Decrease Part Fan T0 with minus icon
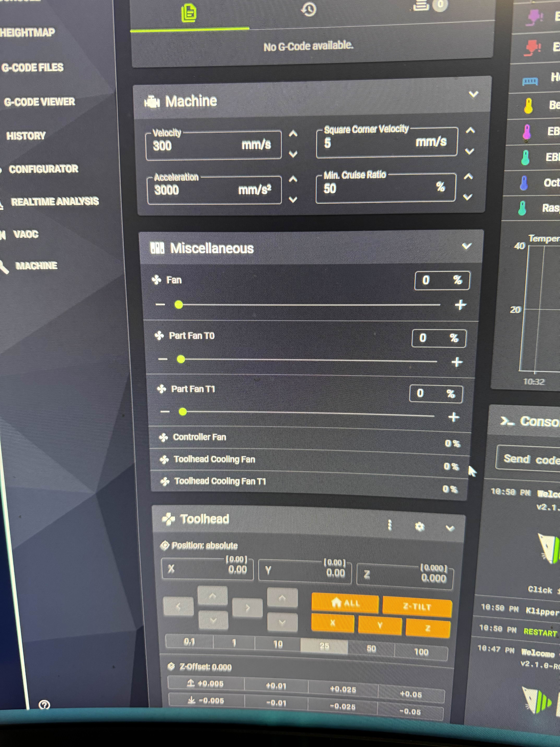This screenshot has height=747, width=560. [x=163, y=359]
